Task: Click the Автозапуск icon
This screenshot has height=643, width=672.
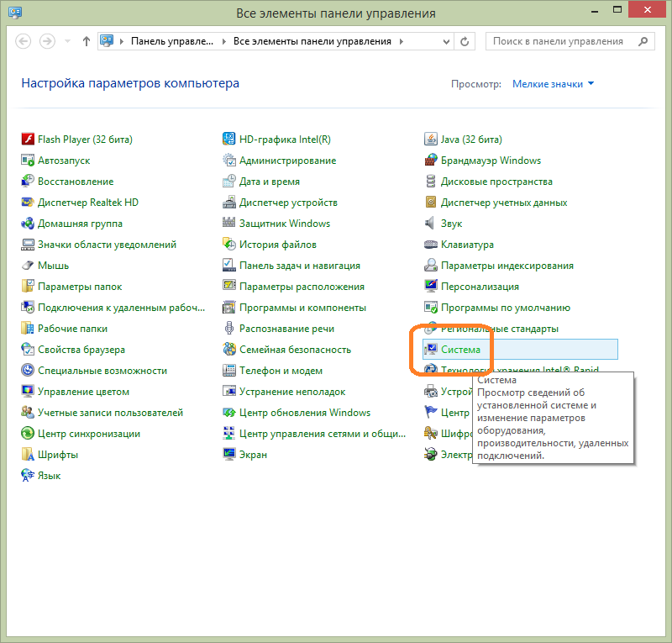Action: (28, 160)
